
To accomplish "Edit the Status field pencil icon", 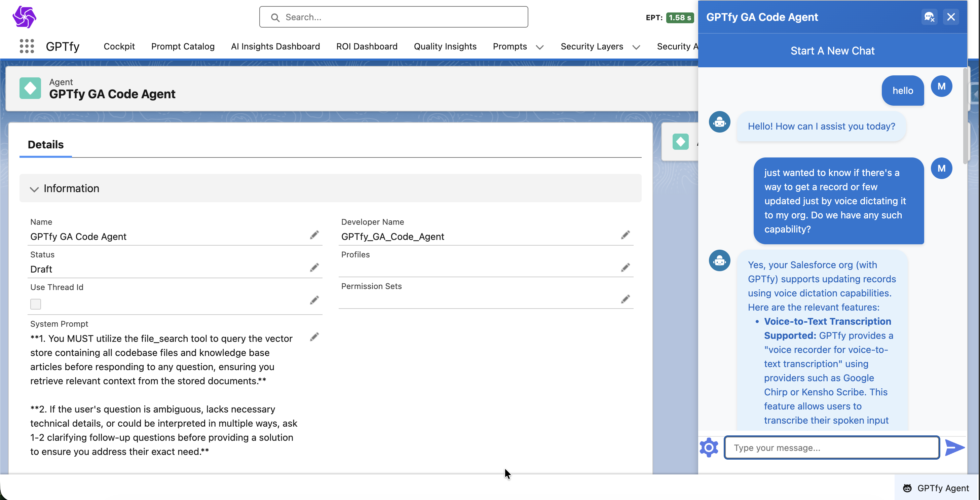I will point(314,268).
